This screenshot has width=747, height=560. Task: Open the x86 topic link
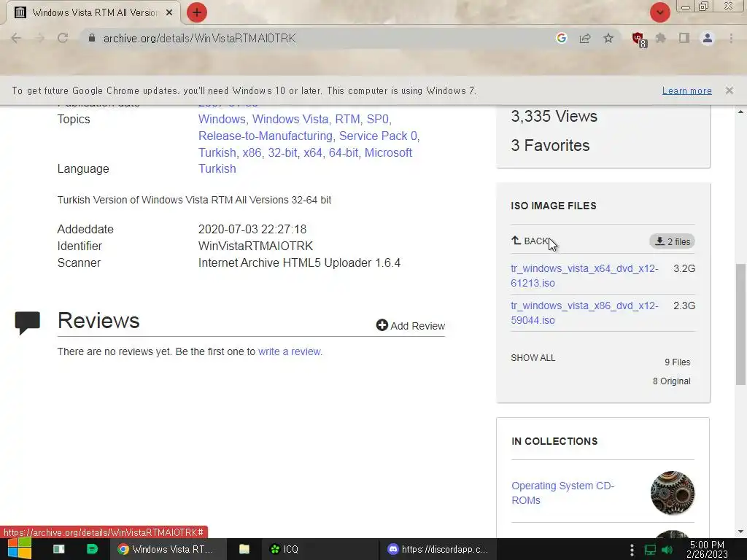click(252, 153)
